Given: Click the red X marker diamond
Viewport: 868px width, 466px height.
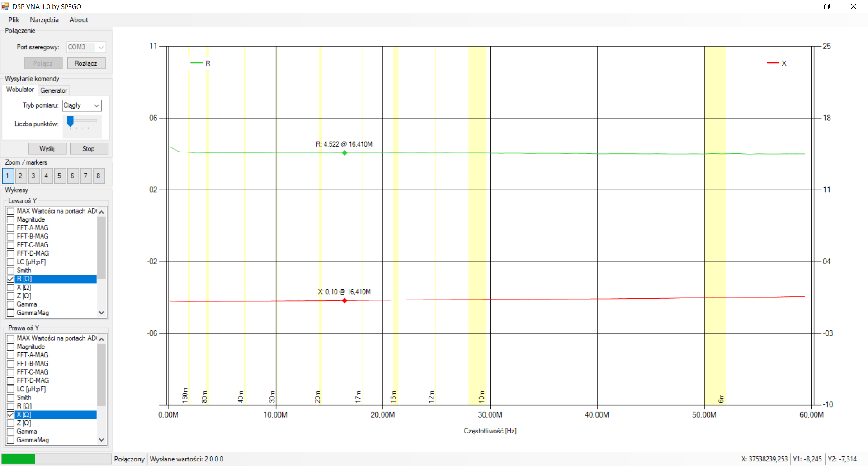Looking at the screenshot, I should (344, 300).
